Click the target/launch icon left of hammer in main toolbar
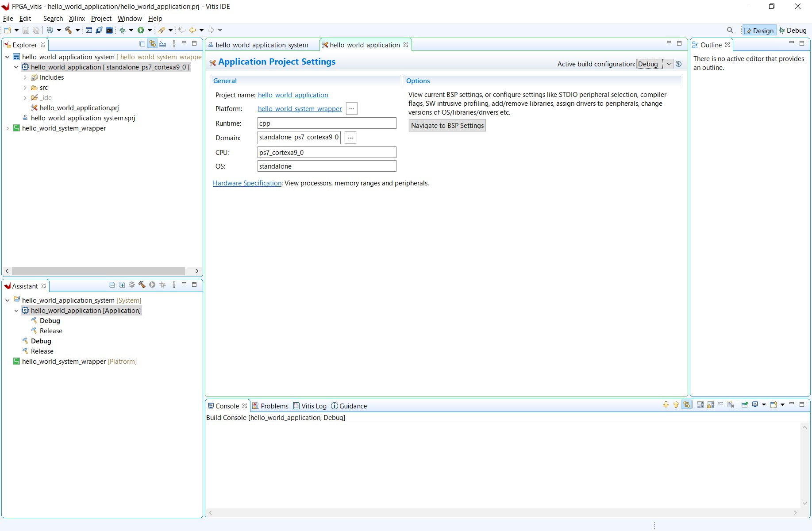The image size is (812, 531). click(50, 30)
